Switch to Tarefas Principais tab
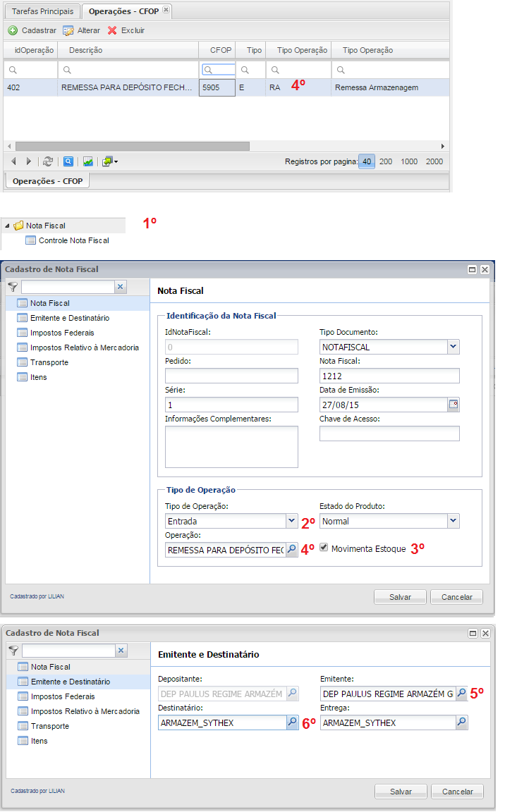Viewport: 505px width, 812px height. point(42,11)
